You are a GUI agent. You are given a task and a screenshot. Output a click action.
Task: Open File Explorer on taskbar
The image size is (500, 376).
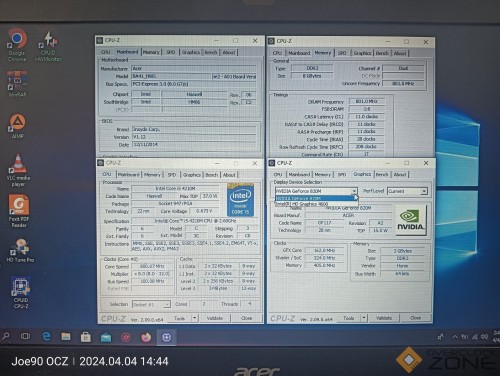point(66,337)
